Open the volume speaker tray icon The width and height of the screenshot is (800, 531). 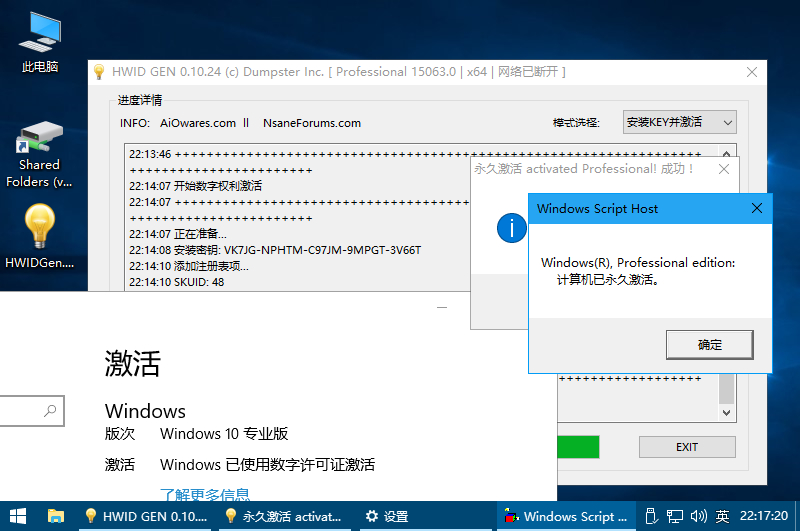click(x=698, y=516)
